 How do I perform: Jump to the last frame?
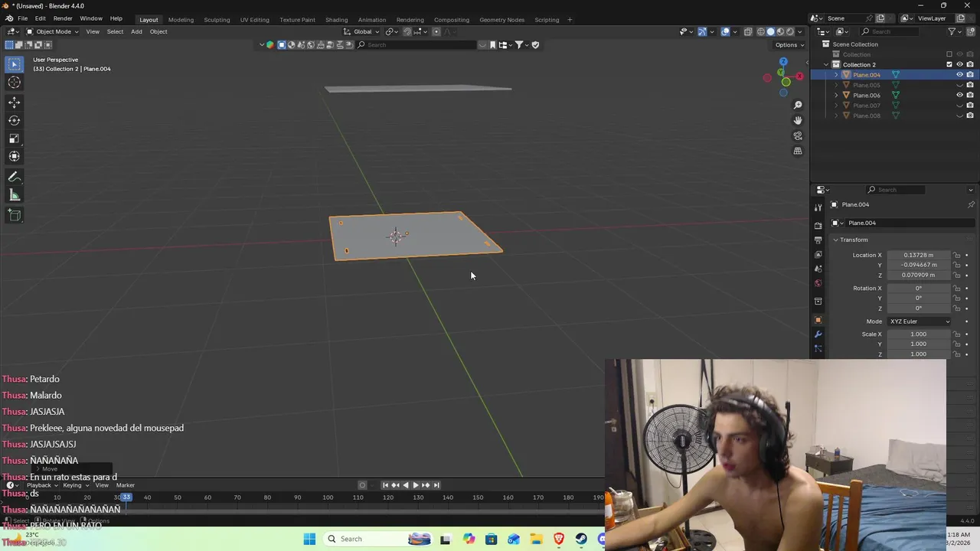(x=436, y=485)
